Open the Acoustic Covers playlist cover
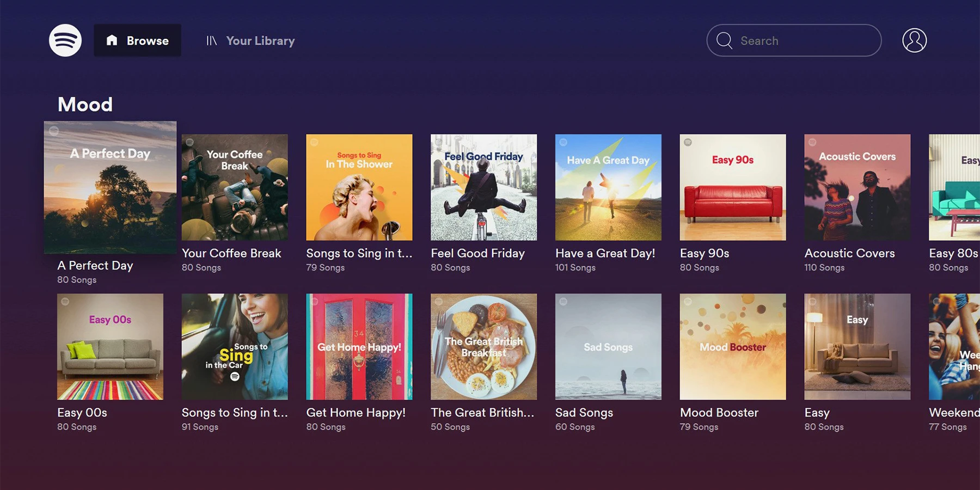 (857, 187)
